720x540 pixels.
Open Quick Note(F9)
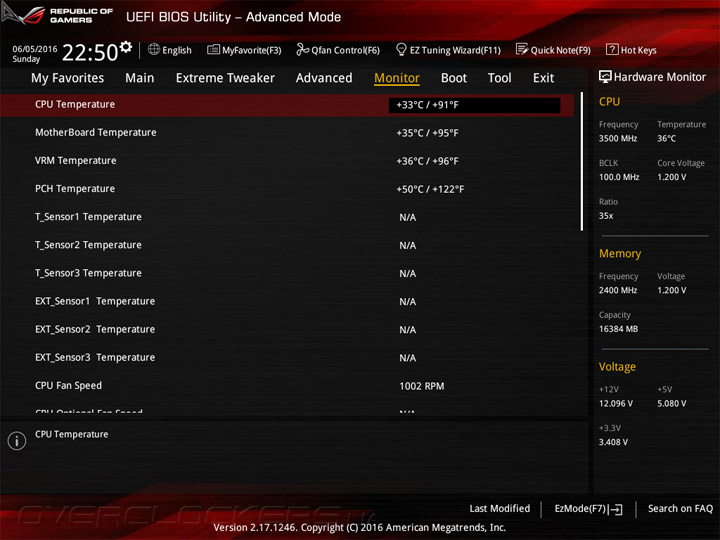tap(553, 50)
